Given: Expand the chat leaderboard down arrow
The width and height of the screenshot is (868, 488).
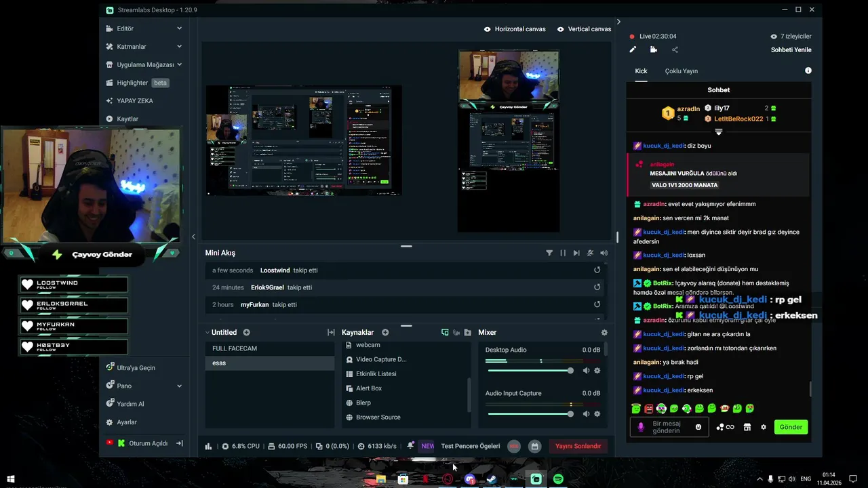Looking at the screenshot, I should pyautogui.click(x=719, y=131).
